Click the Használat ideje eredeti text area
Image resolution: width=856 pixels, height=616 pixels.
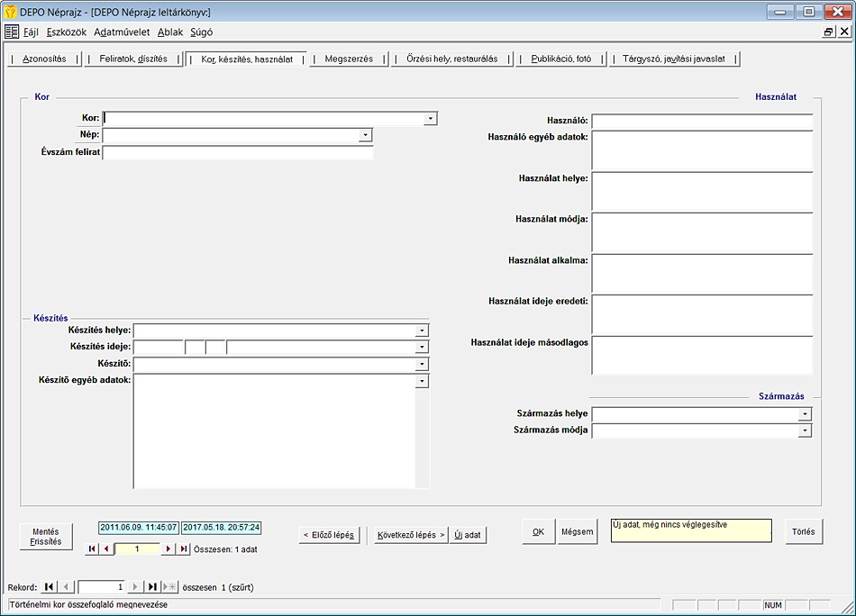point(703,314)
